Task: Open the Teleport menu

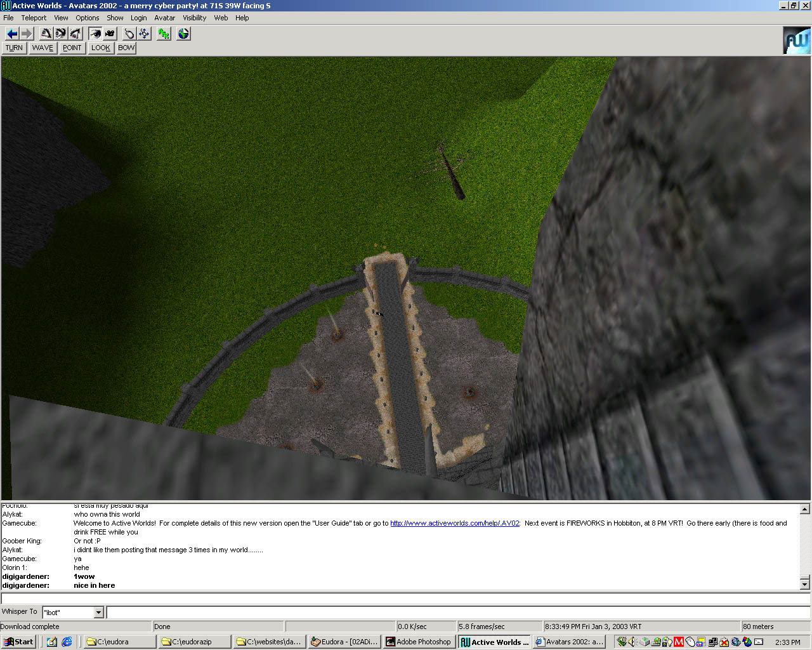Action: tap(34, 18)
